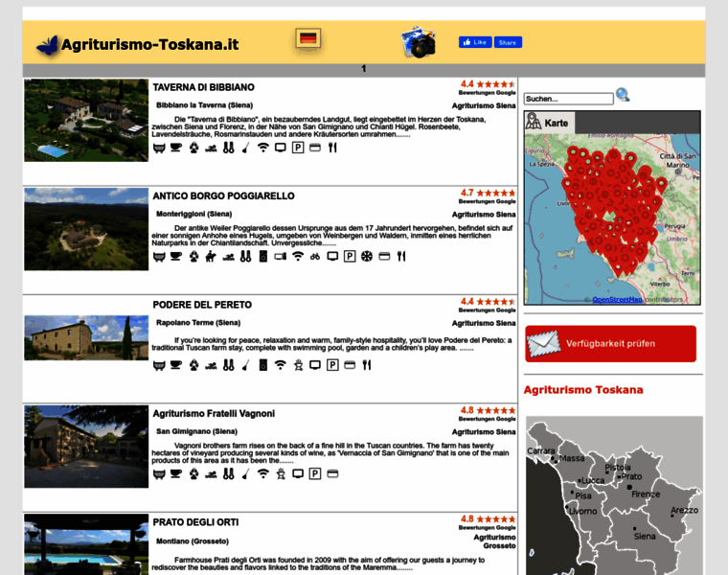Click Agriturismo Grosseto link for Prato degli Orti

[494, 541]
